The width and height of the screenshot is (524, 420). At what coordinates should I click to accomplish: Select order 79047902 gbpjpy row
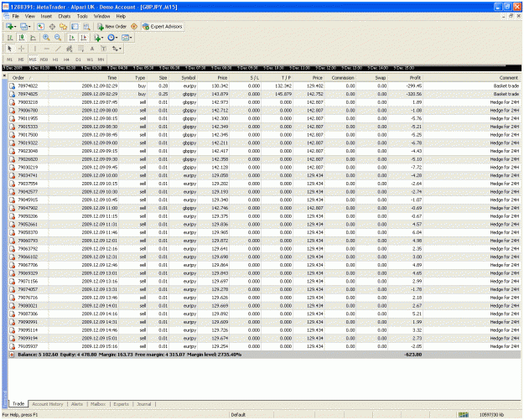pos(264,208)
